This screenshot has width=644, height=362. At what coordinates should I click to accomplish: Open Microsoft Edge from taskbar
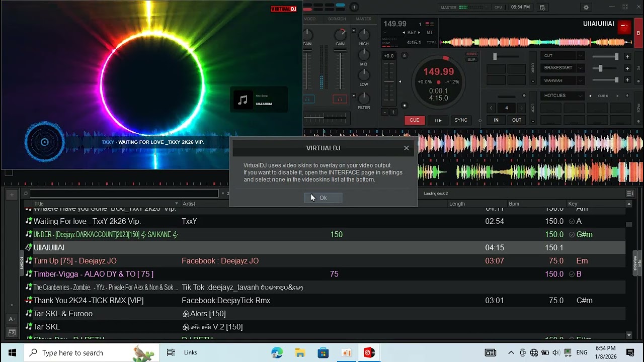[x=277, y=352]
